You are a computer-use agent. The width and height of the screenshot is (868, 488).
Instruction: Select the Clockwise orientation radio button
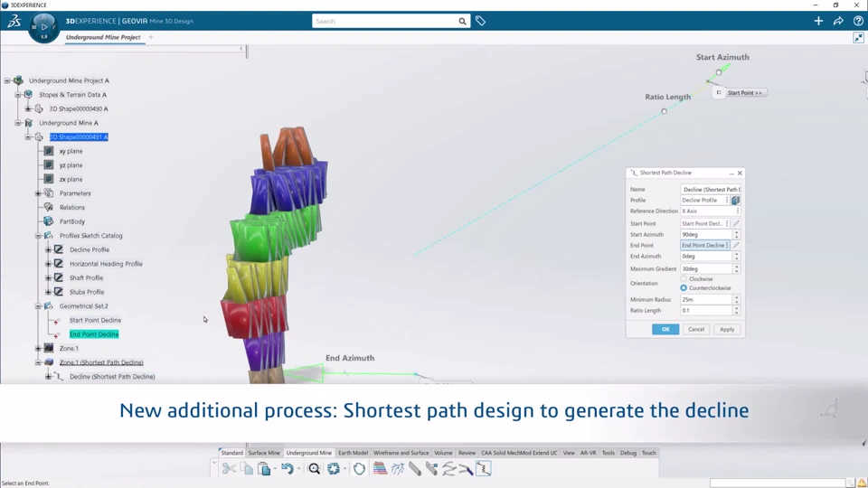coord(684,279)
